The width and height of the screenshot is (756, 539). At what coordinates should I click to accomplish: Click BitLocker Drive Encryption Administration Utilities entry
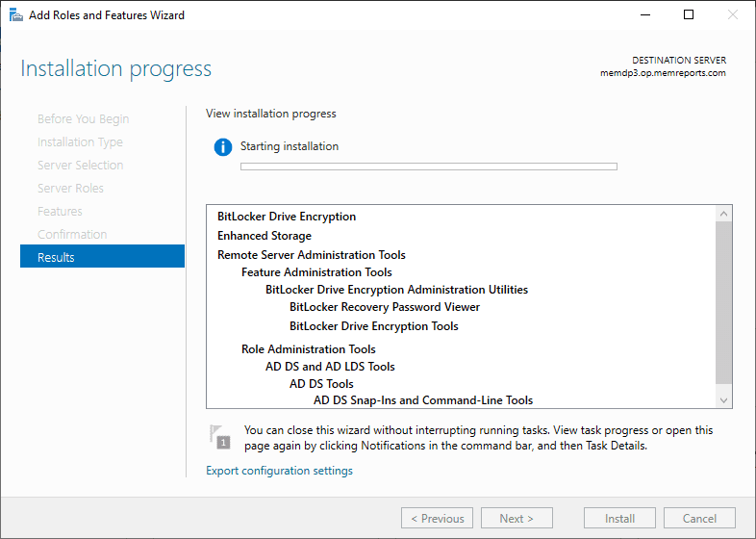(x=396, y=290)
